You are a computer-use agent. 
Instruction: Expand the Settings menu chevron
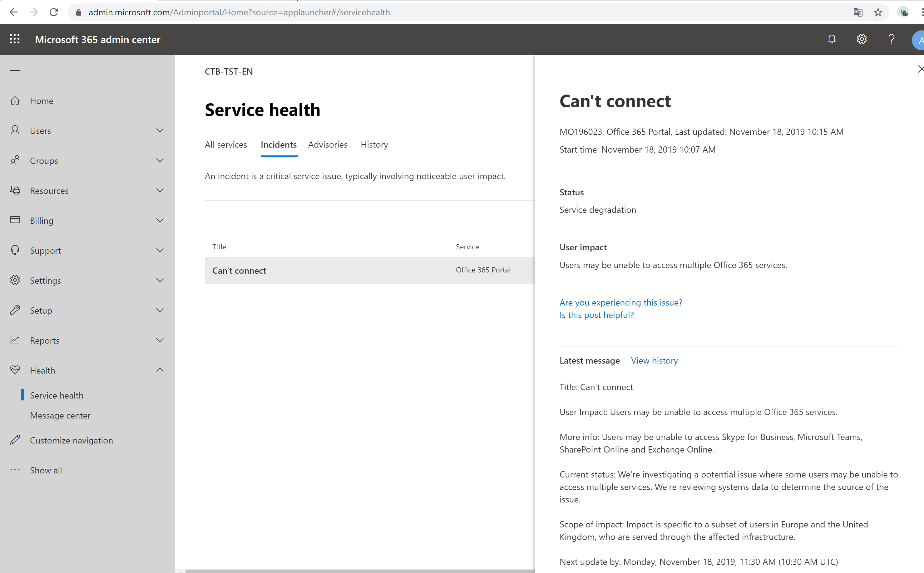click(x=160, y=280)
